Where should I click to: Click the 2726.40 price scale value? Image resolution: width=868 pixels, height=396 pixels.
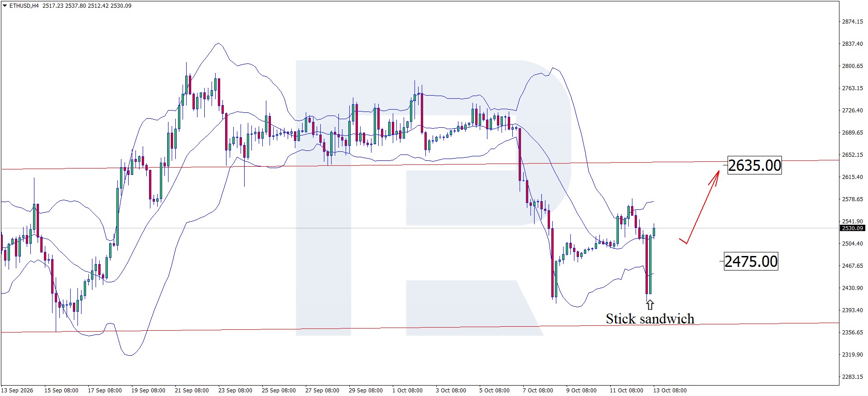coord(852,111)
